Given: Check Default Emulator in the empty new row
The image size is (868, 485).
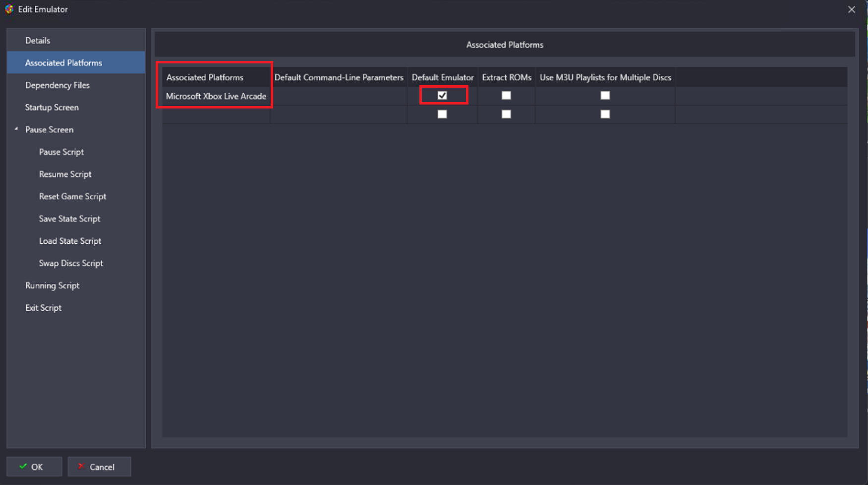Looking at the screenshot, I should point(442,114).
